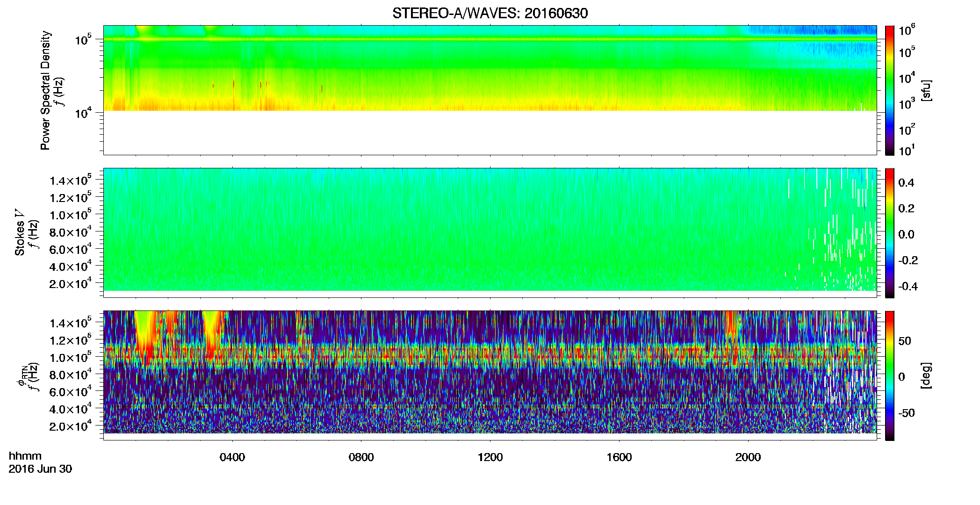This screenshot has width=980, height=505.
Task: Click the 2016 Jun 30 date label
Action: coord(40,469)
